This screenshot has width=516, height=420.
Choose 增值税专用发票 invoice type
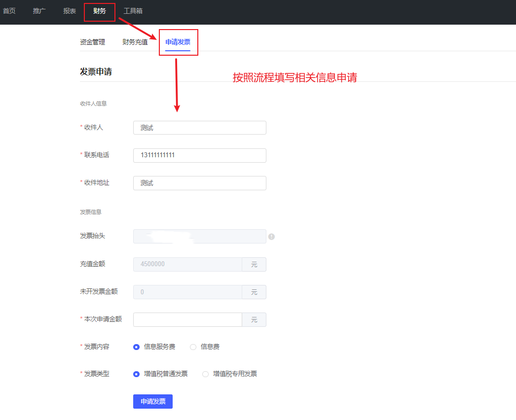pos(206,374)
